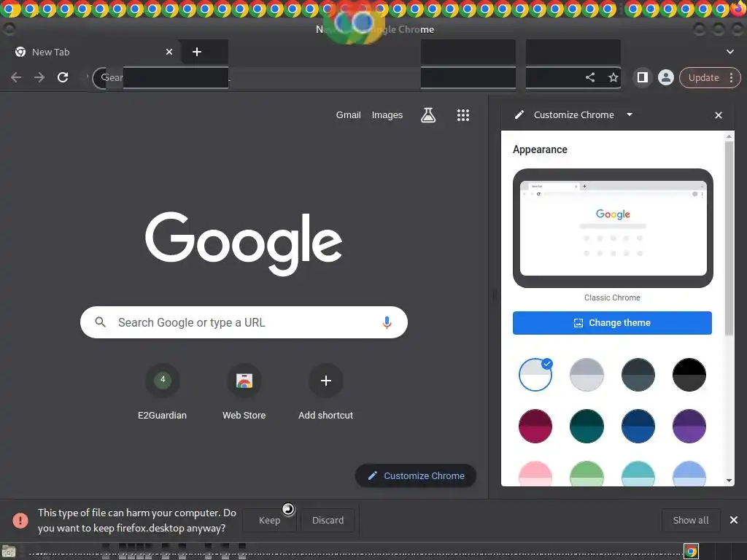Click the browser forward arrow
The image size is (747, 560).
point(39,77)
